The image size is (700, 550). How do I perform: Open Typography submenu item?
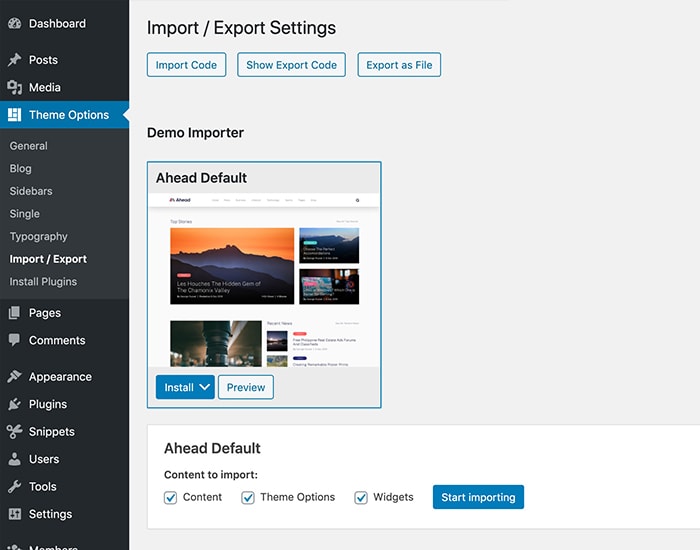tap(38, 237)
